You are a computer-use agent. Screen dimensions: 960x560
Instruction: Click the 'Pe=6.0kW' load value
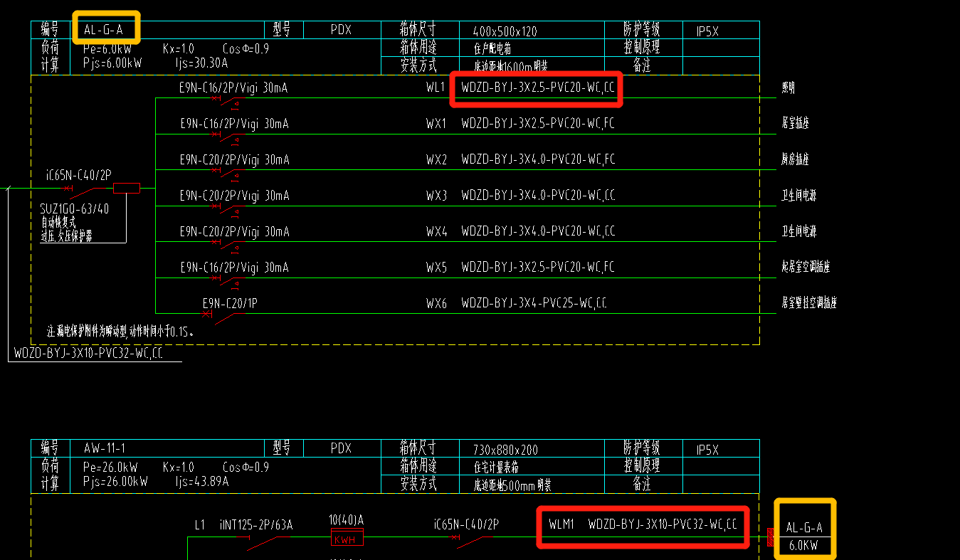107,49
